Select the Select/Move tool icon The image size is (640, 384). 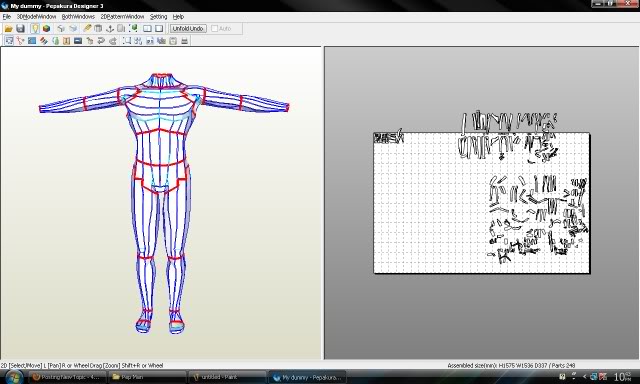(9, 41)
